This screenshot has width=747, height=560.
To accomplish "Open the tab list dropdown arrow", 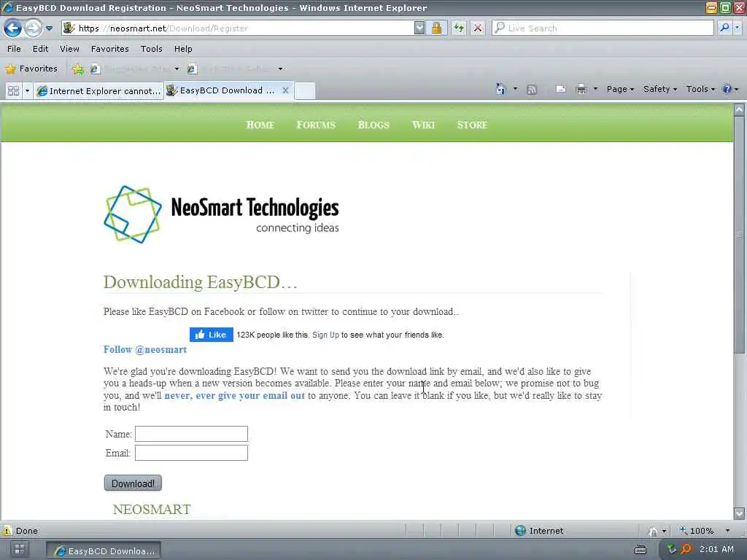I will click(27, 90).
